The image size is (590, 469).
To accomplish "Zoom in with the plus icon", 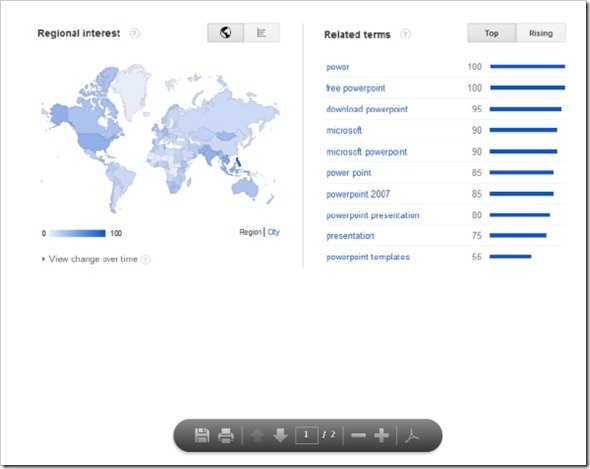I will 381,435.
